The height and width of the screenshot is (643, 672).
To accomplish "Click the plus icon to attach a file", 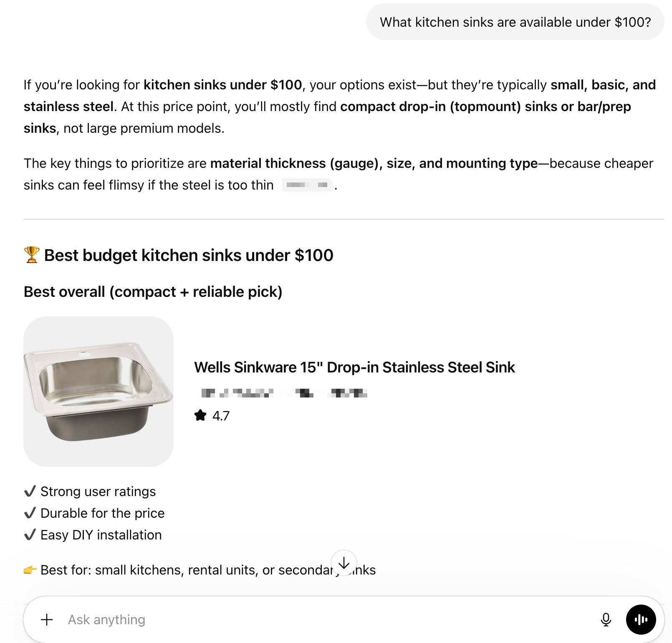I will pyautogui.click(x=47, y=619).
